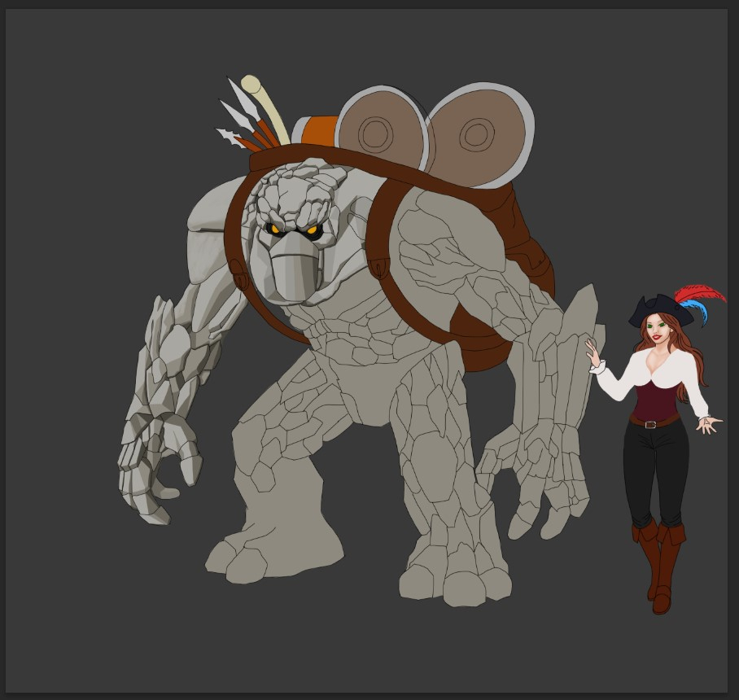Click the cream-colored bone club in the pack
Viewport: 739px width, 700px height.
tap(267, 110)
